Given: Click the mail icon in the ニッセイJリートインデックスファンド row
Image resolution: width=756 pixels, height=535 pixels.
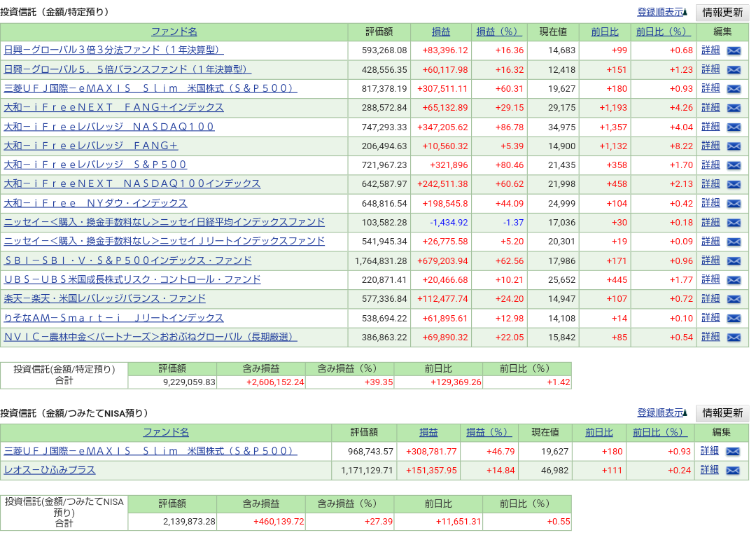Looking at the screenshot, I should (x=734, y=242).
